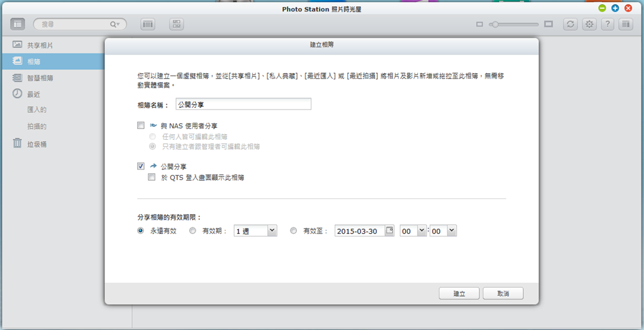Open the calendar date picker icon
Image resolution: width=644 pixels, height=330 pixels.
[x=389, y=230]
